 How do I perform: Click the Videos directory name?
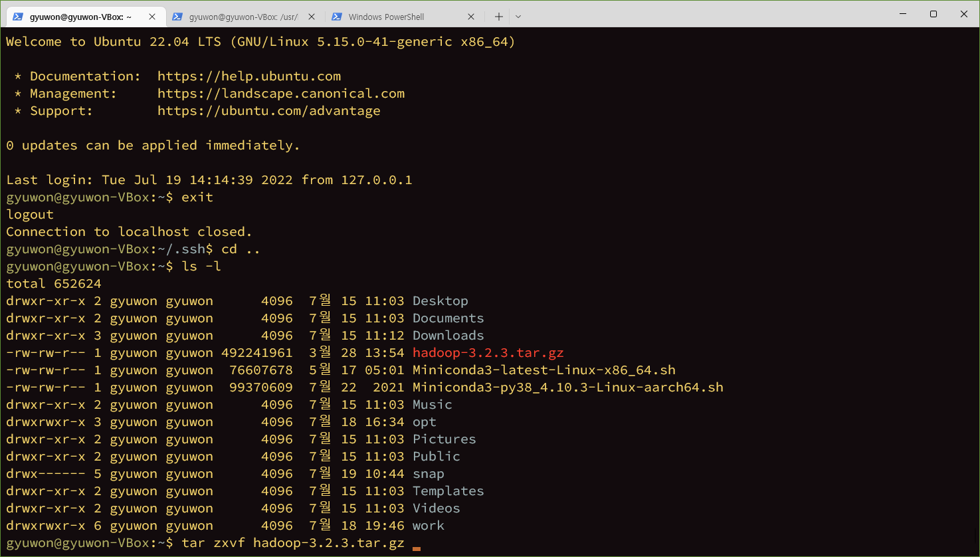437,508
